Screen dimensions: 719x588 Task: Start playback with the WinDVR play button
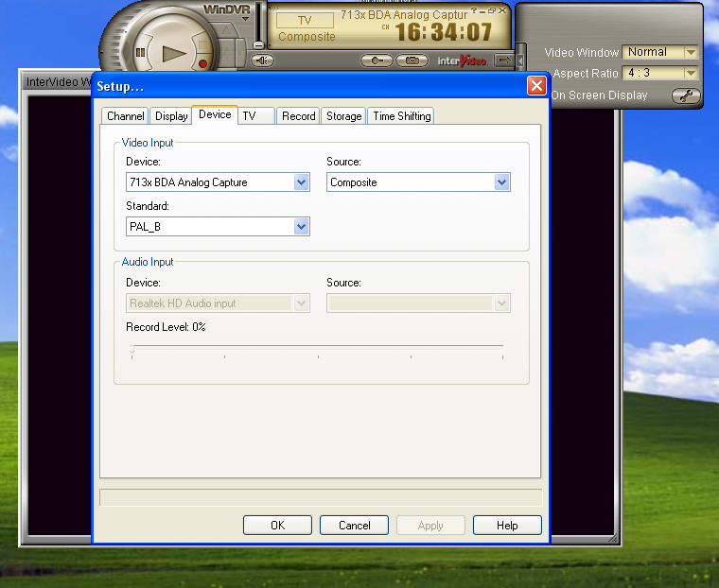click(173, 54)
